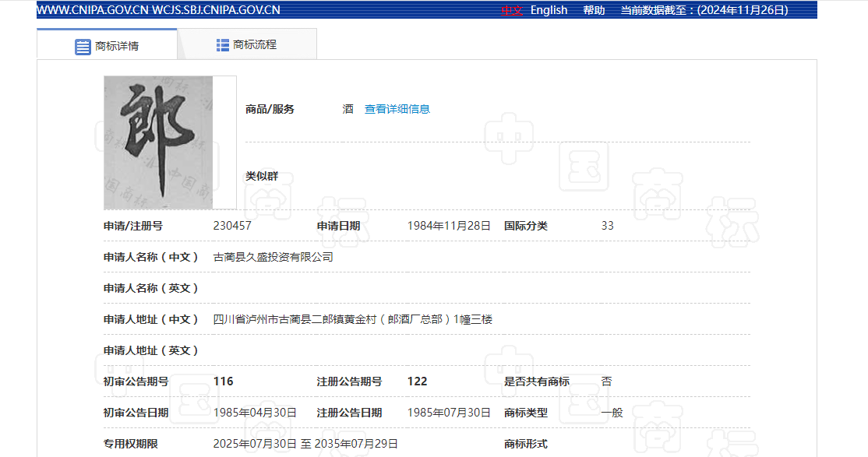Switch language to 中文
Image resolution: width=868 pixels, height=457 pixels.
tap(511, 10)
